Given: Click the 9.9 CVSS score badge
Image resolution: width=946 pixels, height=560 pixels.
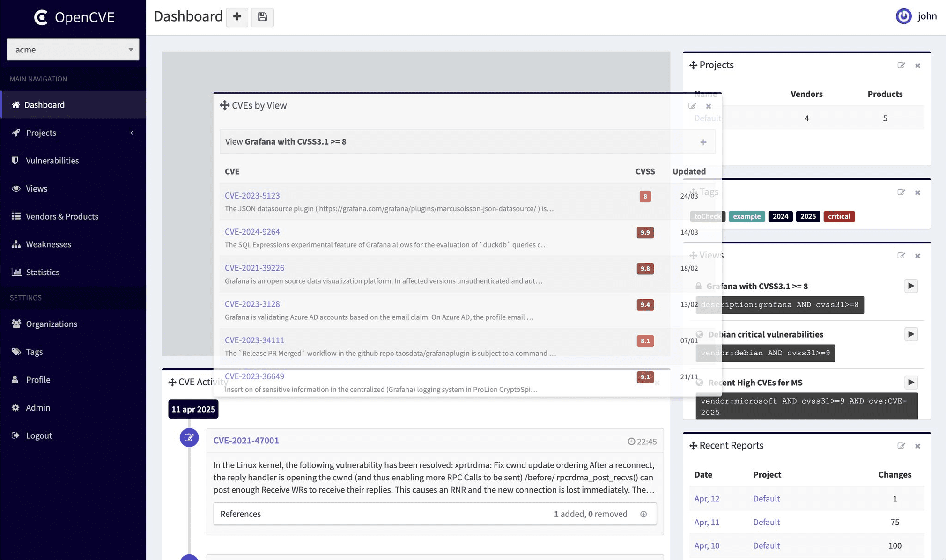Looking at the screenshot, I should coord(645,232).
